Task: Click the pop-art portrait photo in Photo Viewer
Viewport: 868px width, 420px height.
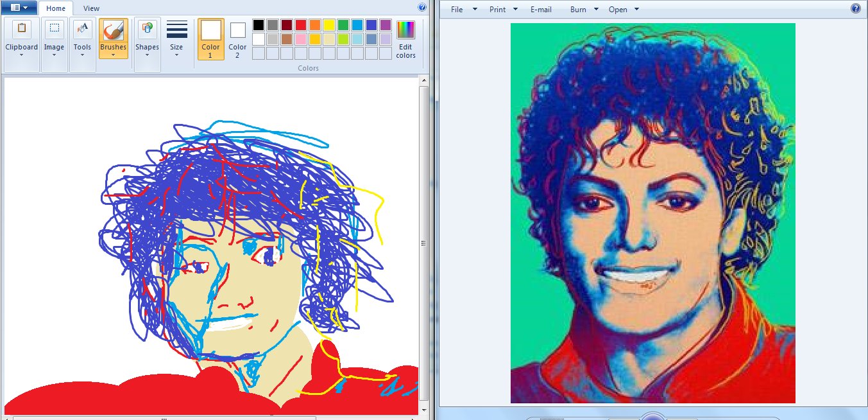Action: [x=653, y=213]
